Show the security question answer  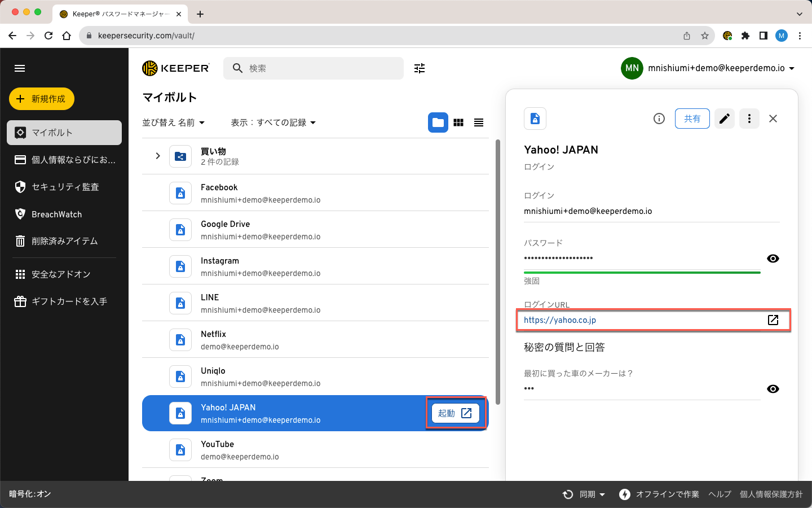click(x=773, y=389)
